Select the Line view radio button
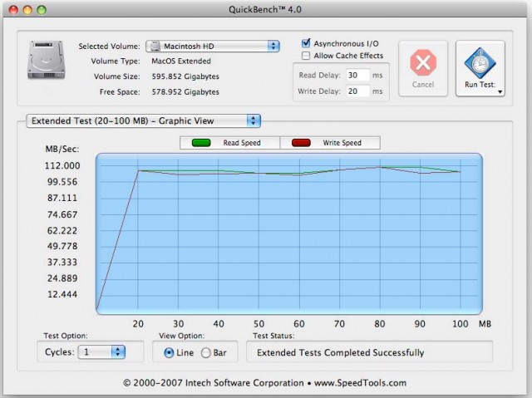This screenshot has height=398, width=532. point(169,353)
